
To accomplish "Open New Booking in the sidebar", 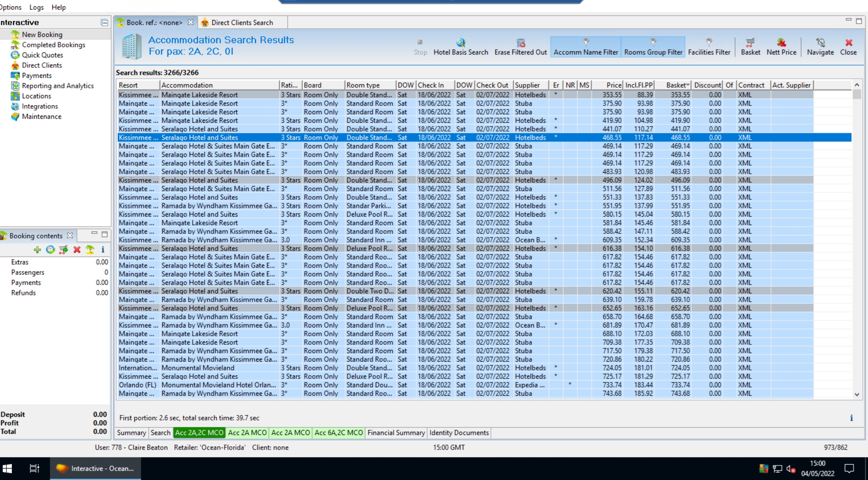I will click(x=42, y=35).
